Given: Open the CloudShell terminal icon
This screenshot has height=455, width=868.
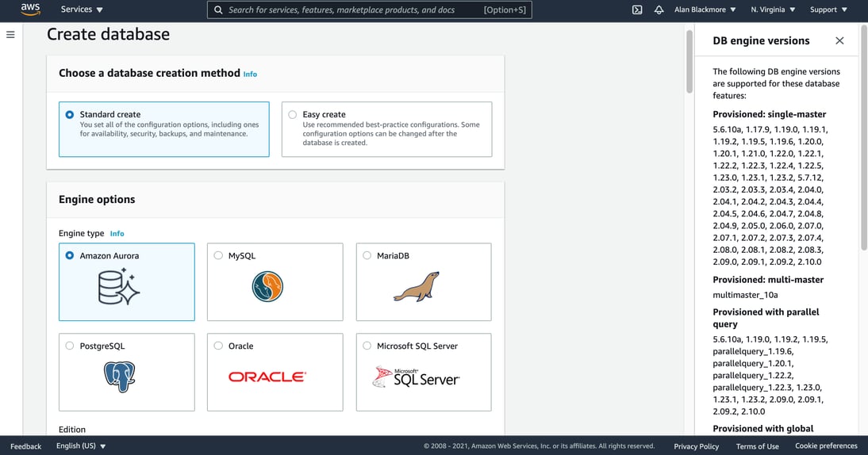Looking at the screenshot, I should (637, 10).
